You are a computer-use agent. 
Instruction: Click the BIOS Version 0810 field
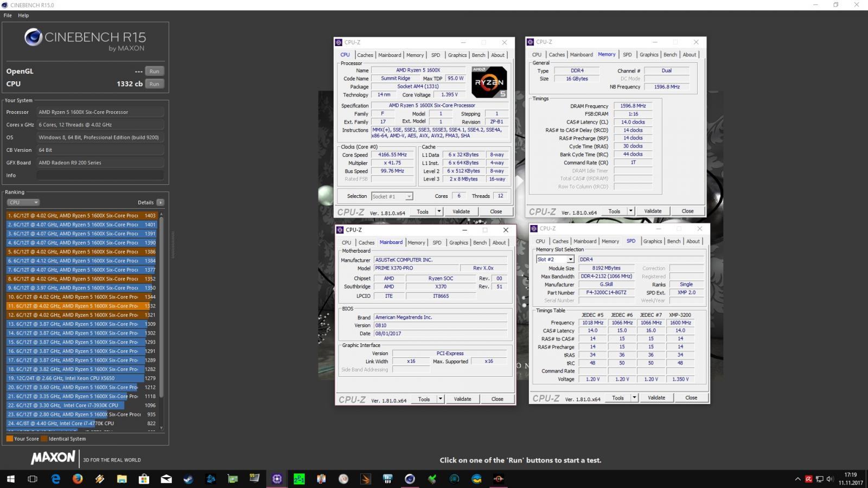point(441,325)
